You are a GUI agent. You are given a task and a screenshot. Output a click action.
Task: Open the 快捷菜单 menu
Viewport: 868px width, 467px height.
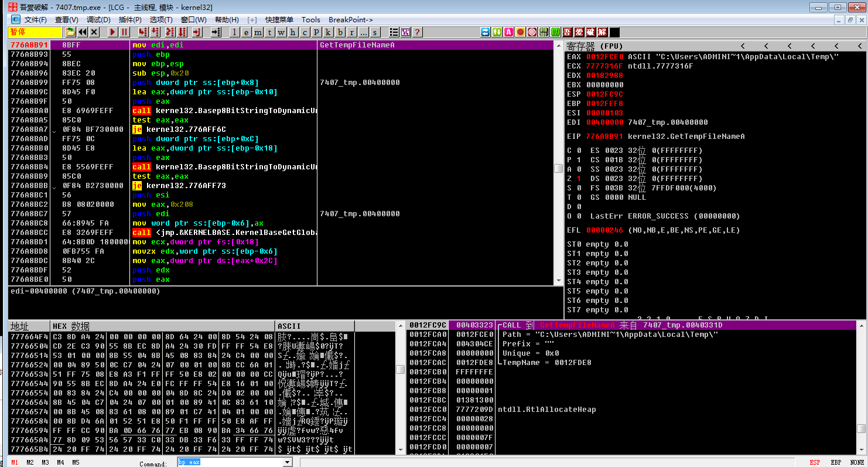(279, 20)
